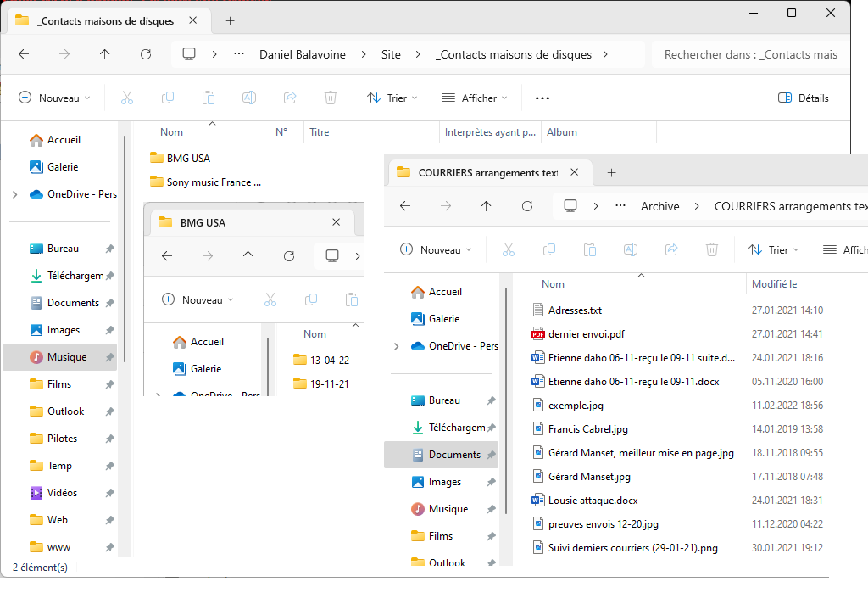Open the Trier sort dropdown in main window

click(x=392, y=98)
